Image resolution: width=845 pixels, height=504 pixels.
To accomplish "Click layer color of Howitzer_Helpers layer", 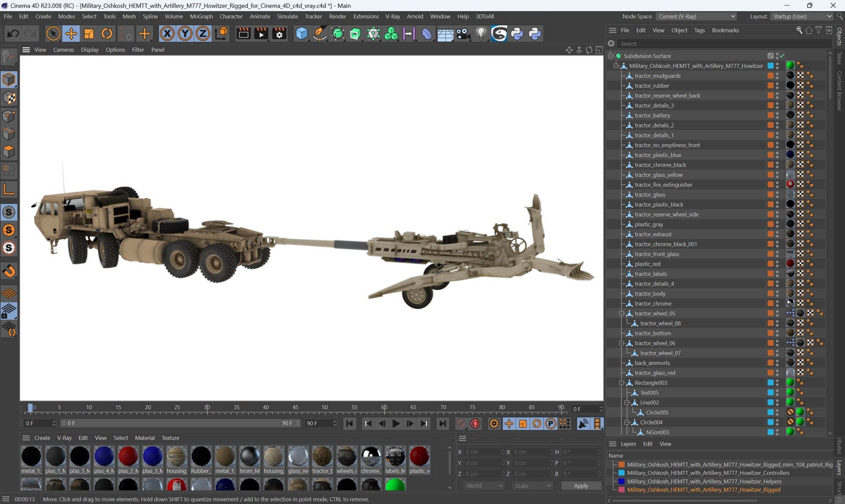I will point(621,482).
